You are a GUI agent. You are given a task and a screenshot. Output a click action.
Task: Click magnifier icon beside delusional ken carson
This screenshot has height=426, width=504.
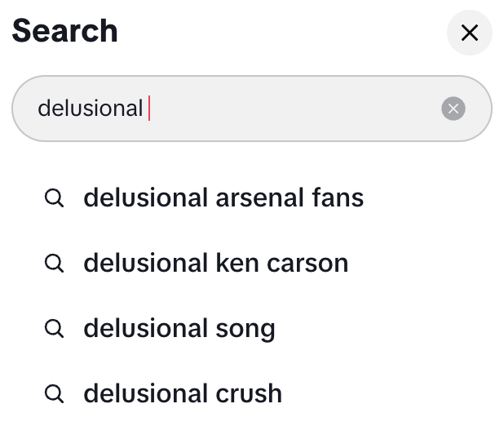54,264
